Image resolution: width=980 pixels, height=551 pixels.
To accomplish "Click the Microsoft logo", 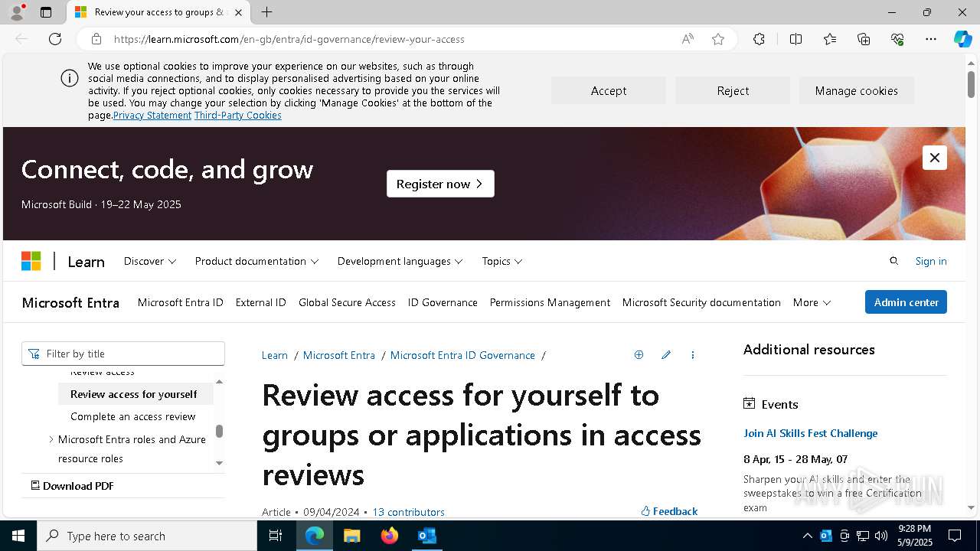I will [x=31, y=261].
